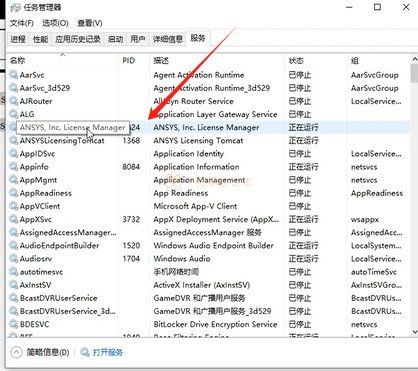Click the gear icon next to autotimesvc
Image resolution: width=418 pixels, height=371 pixels.
click(x=14, y=272)
